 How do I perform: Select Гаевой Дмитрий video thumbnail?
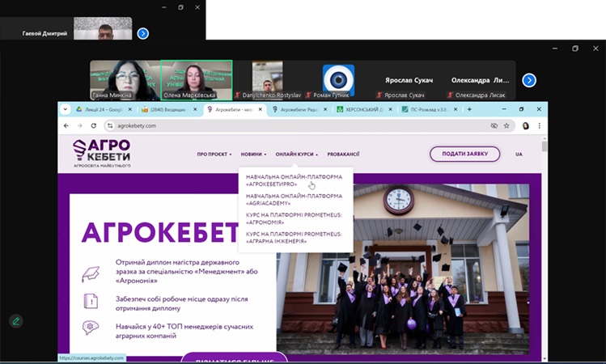click(103, 28)
